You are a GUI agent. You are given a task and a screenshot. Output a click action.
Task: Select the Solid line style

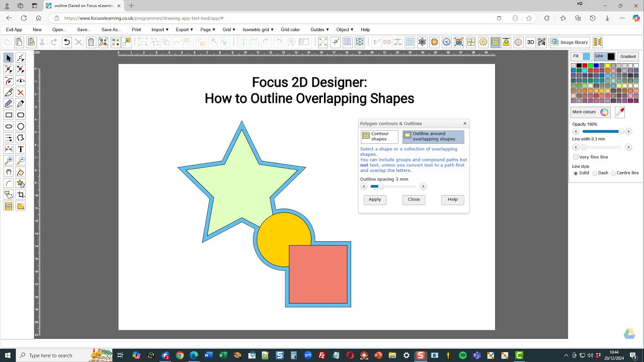point(576,173)
